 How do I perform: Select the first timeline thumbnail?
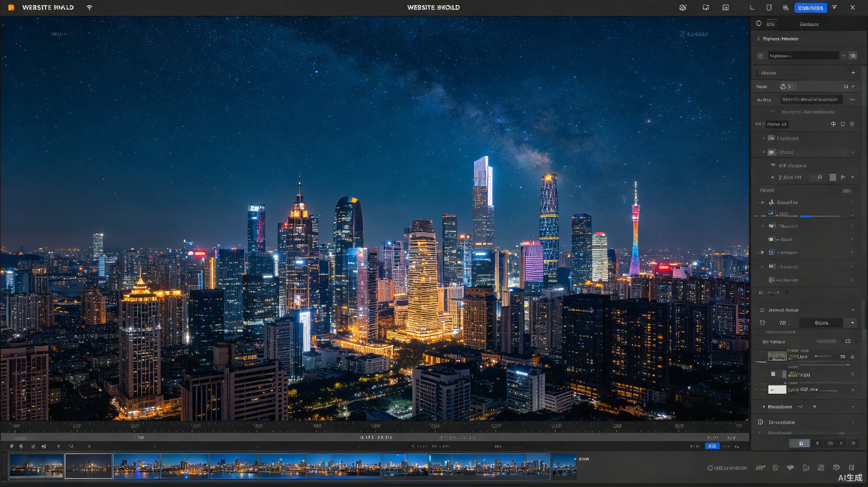tap(36, 465)
